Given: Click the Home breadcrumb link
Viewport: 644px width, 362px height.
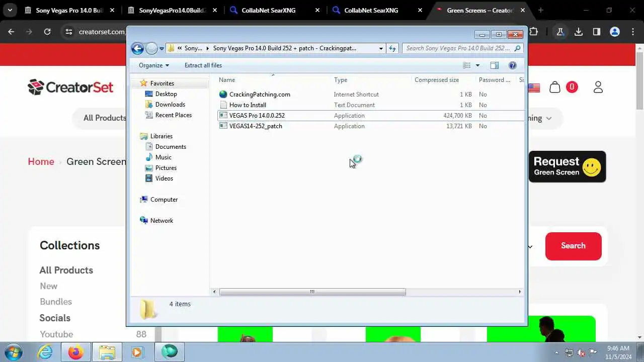Looking at the screenshot, I should point(41,161).
